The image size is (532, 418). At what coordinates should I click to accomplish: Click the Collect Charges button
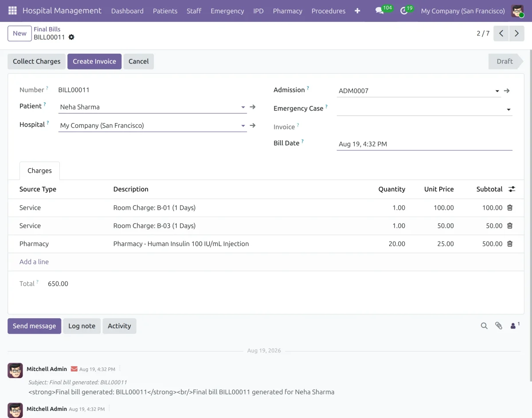pyautogui.click(x=36, y=61)
